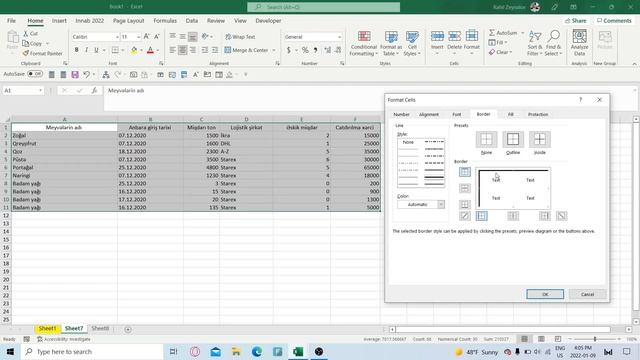This screenshot has width=640, height=360.
Task: Apply the yellow fill color bucket
Action: click(x=134, y=50)
